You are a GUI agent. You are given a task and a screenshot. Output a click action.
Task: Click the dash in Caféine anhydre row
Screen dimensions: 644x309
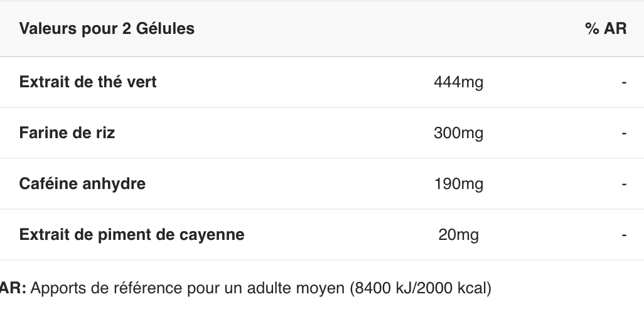(x=624, y=184)
